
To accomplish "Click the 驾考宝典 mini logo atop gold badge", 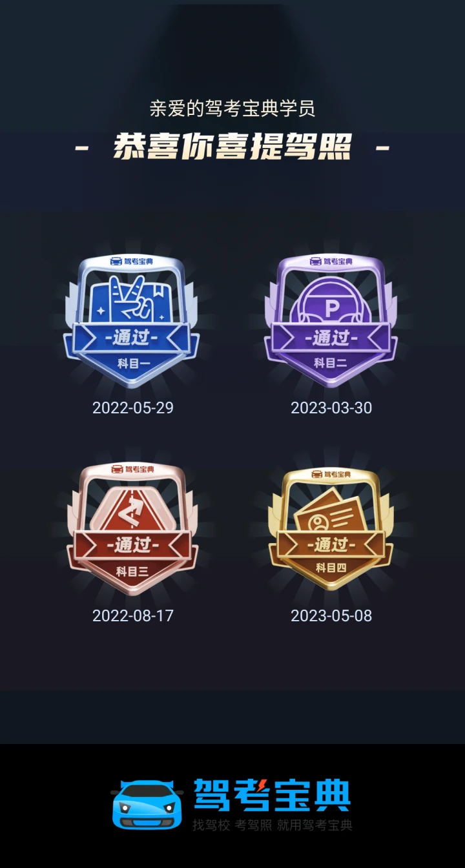I will [x=331, y=474].
